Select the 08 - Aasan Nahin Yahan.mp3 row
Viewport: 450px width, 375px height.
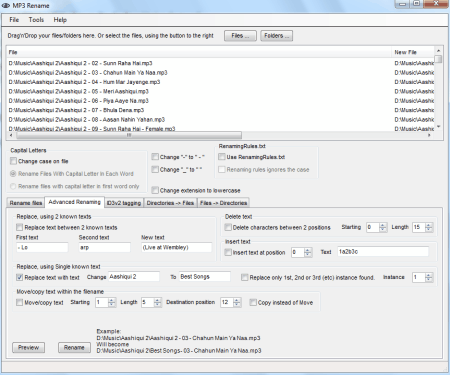221,119
